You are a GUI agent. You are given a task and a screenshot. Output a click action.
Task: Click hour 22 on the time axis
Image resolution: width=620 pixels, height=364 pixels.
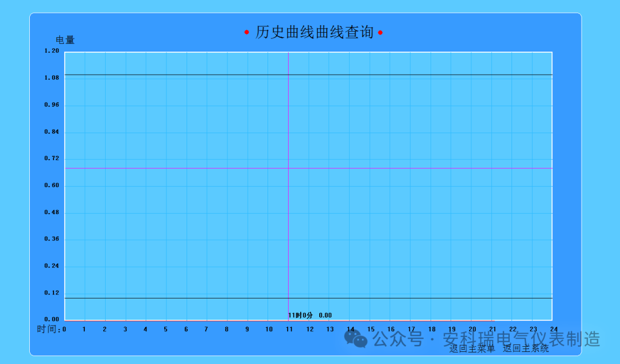click(513, 329)
